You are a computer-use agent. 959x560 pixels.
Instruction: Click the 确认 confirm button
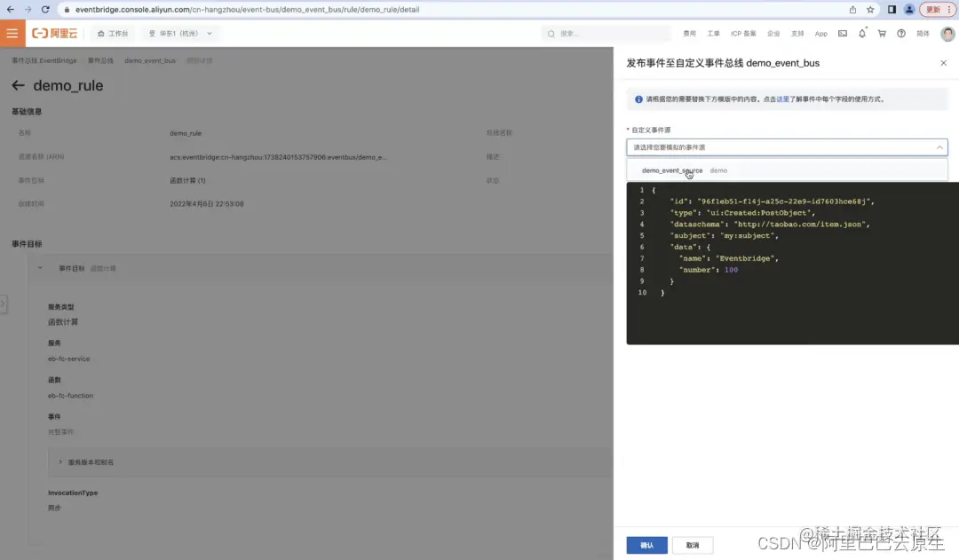[646, 545]
